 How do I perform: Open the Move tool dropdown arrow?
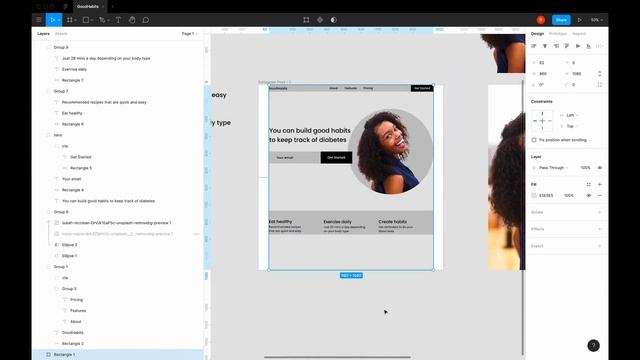(59, 20)
